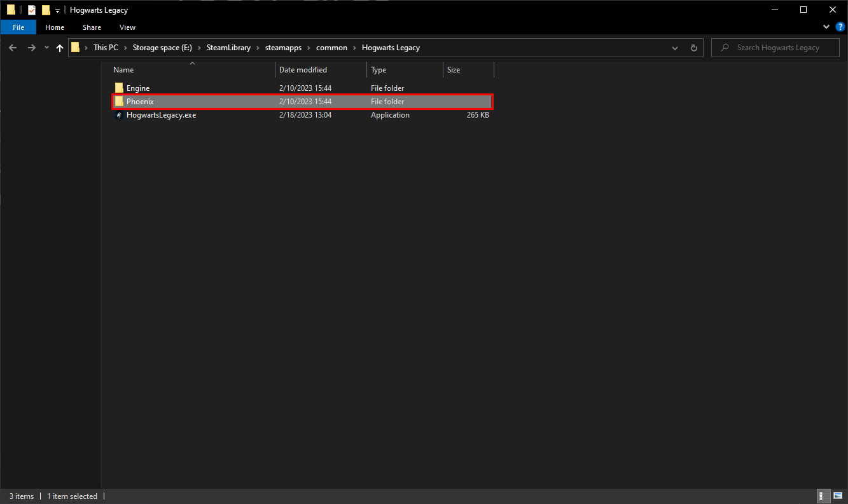Click the date 2/18/2023 13:04
Viewport: 848px width, 504px height.
305,115
